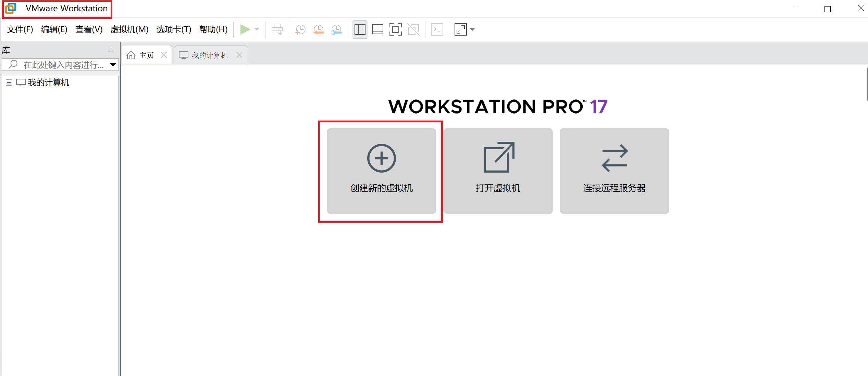Image resolution: width=868 pixels, height=376 pixels.
Task: Restore down the VMware Workstation window
Action: pyautogui.click(x=828, y=8)
